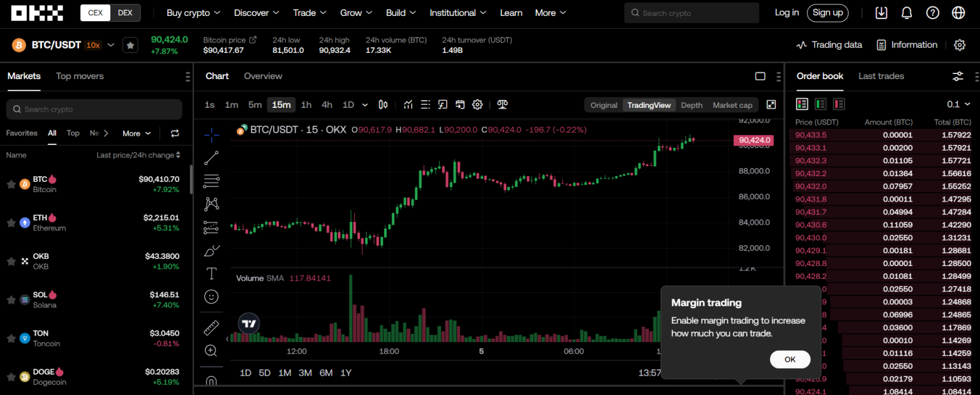
Task: Select the ruler measure tool
Action: 211,328
